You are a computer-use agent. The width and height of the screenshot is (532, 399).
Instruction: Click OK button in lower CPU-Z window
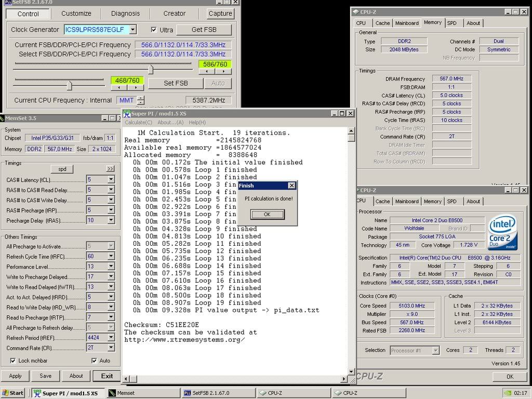[x=510, y=377]
